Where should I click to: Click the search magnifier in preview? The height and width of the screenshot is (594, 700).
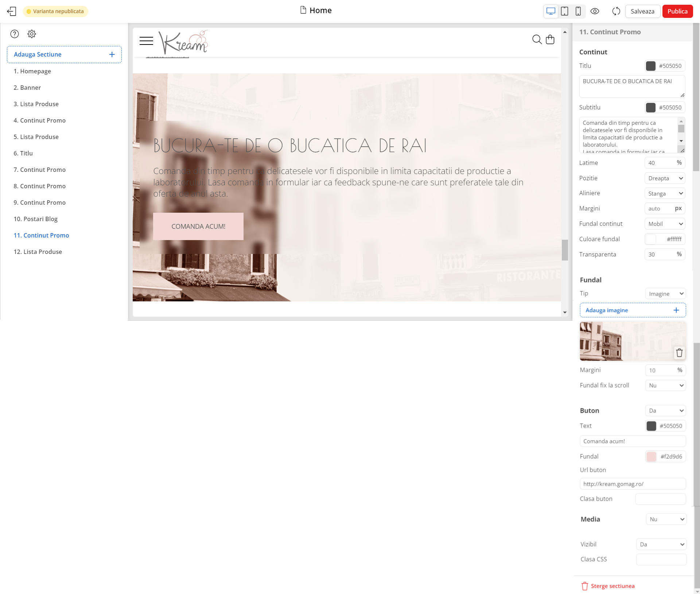point(537,39)
